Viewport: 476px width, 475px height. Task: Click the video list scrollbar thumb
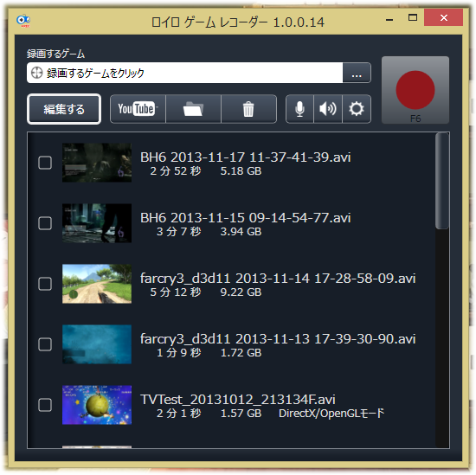(x=442, y=181)
